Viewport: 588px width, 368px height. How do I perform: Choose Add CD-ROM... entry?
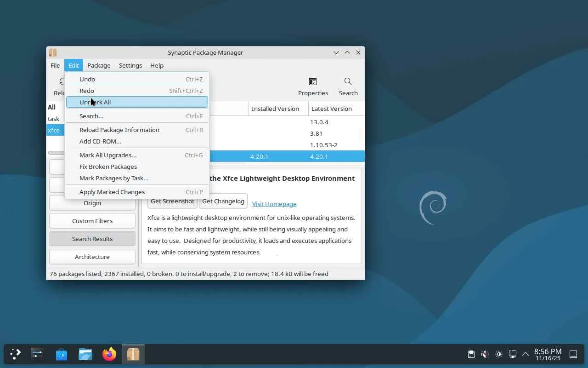(137, 141)
